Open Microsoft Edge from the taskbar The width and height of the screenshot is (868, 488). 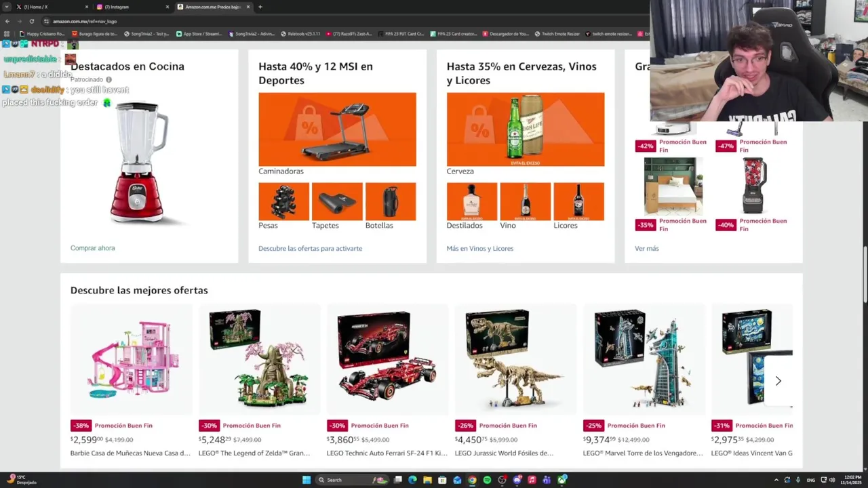412,480
